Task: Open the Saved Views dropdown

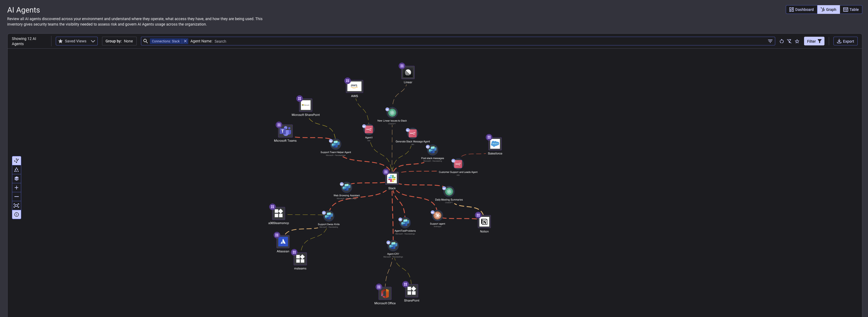Action: pyautogui.click(x=76, y=41)
